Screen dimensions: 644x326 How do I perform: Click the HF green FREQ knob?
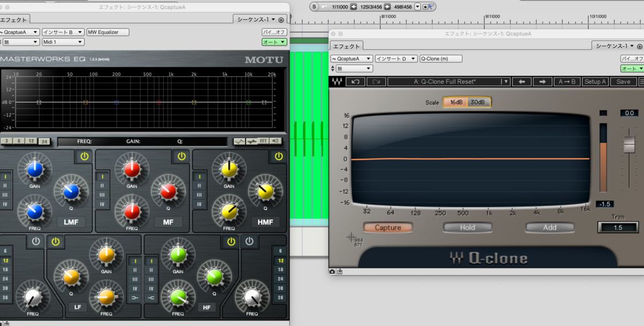[178, 296]
